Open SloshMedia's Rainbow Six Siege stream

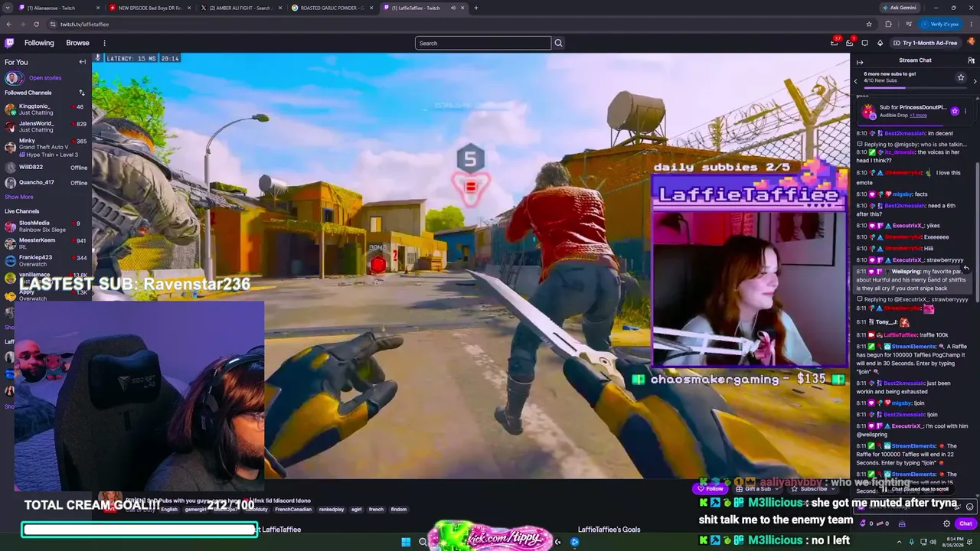[x=45, y=227]
